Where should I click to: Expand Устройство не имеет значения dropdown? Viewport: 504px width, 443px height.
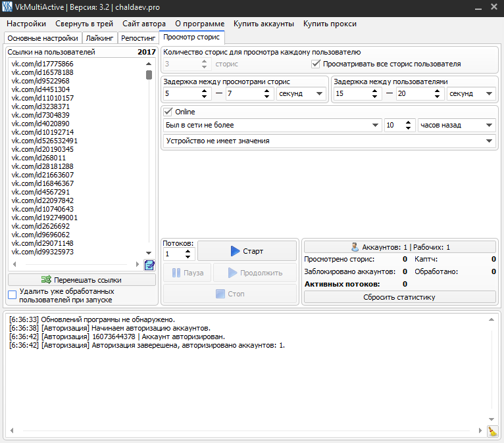[329, 141]
